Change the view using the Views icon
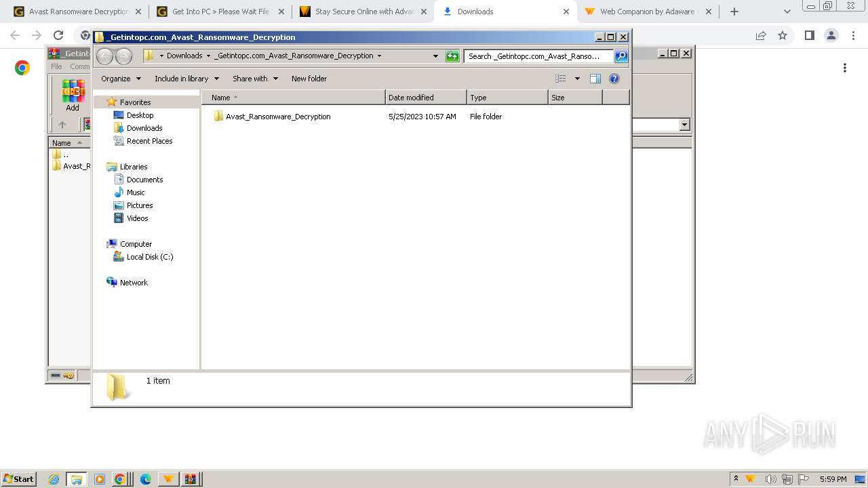868x488 pixels. [560, 79]
